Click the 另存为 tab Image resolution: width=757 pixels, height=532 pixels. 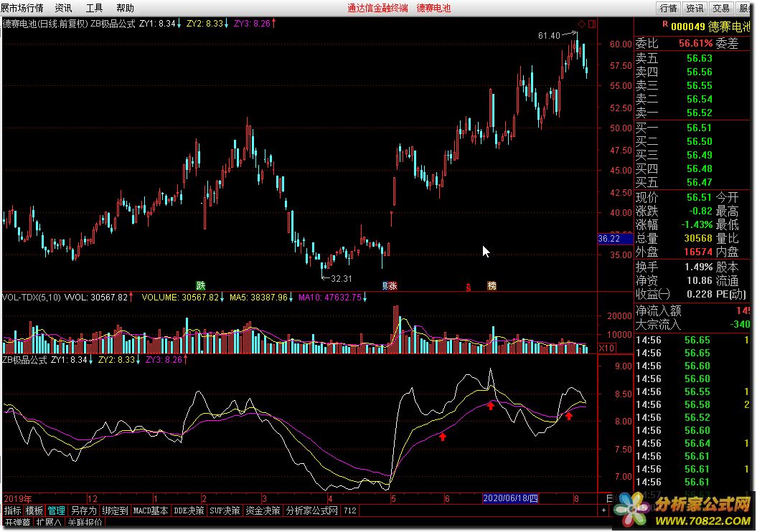pos(83,510)
